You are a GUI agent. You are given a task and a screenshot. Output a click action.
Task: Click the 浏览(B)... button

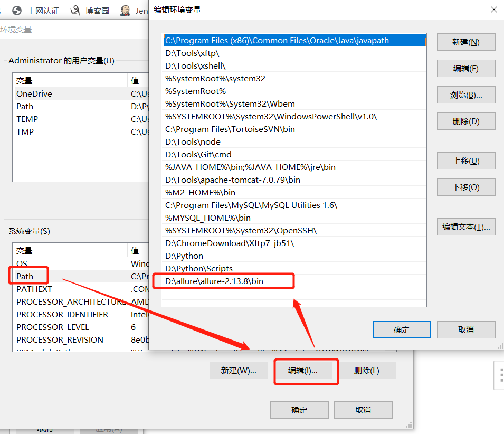point(466,95)
